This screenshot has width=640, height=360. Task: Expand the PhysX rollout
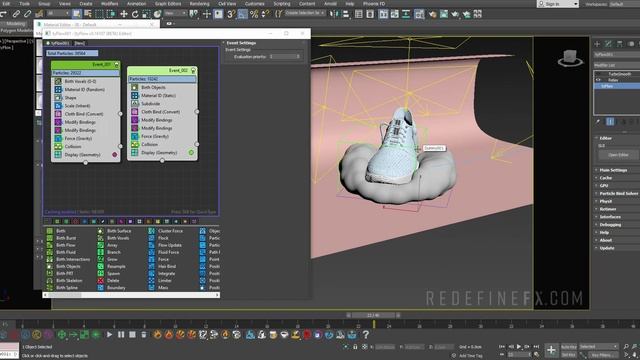(606, 201)
